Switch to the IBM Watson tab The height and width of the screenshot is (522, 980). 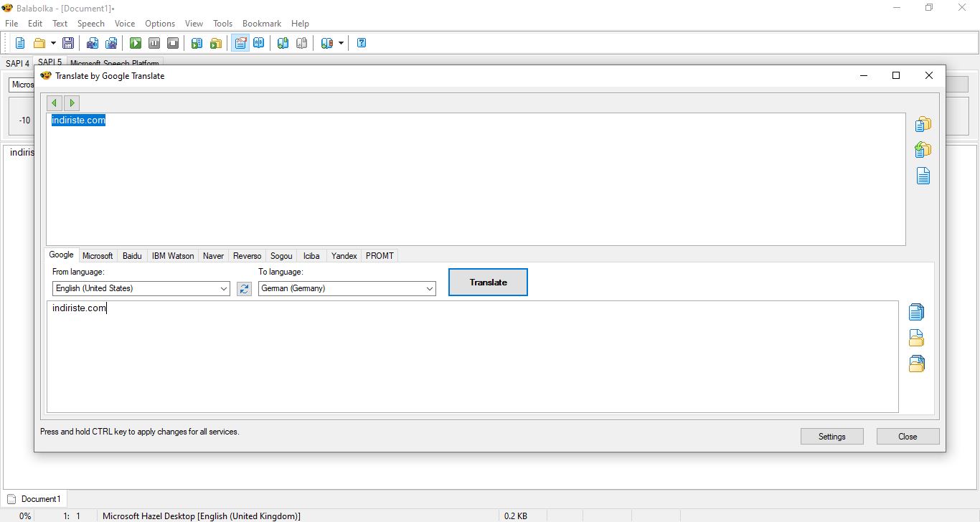[x=173, y=256]
